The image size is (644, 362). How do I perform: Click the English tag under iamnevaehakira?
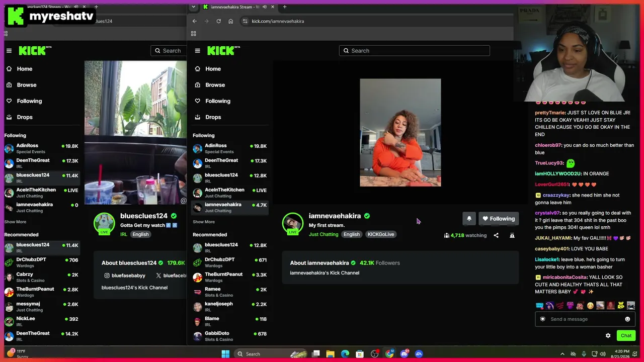pyautogui.click(x=352, y=234)
